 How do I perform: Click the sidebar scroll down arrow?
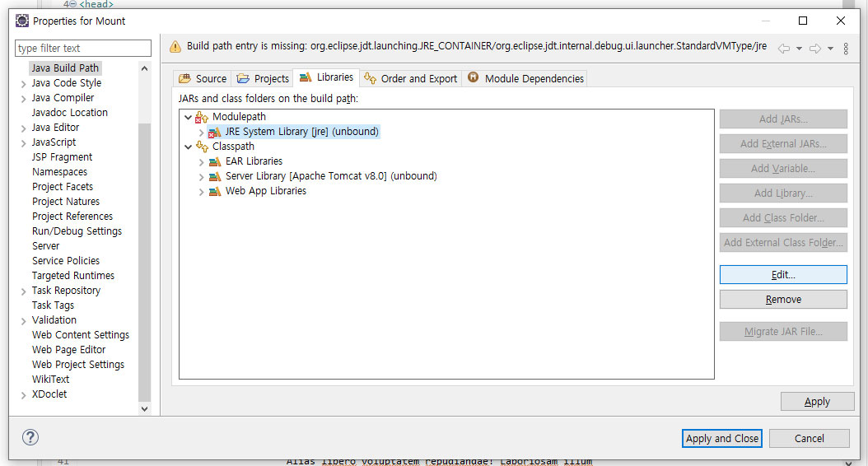tap(144, 409)
